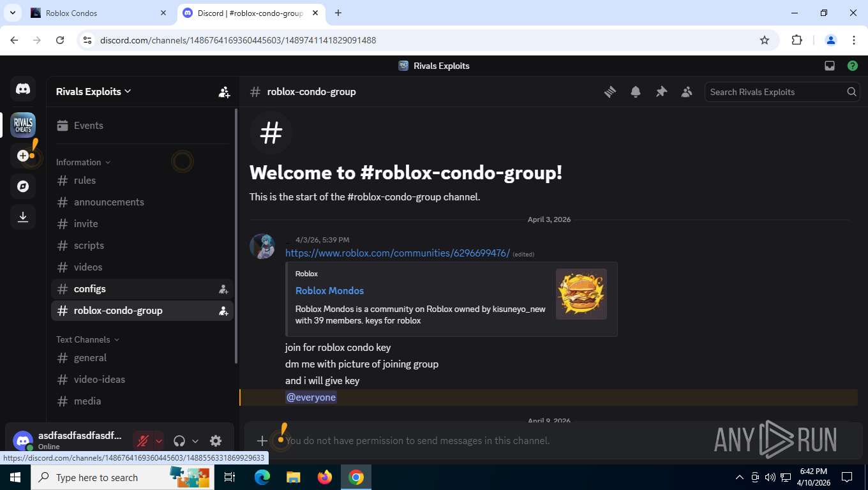The height and width of the screenshot is (490, 868).
Task: Collapse the Text Channels category
Action: (87, 339)
